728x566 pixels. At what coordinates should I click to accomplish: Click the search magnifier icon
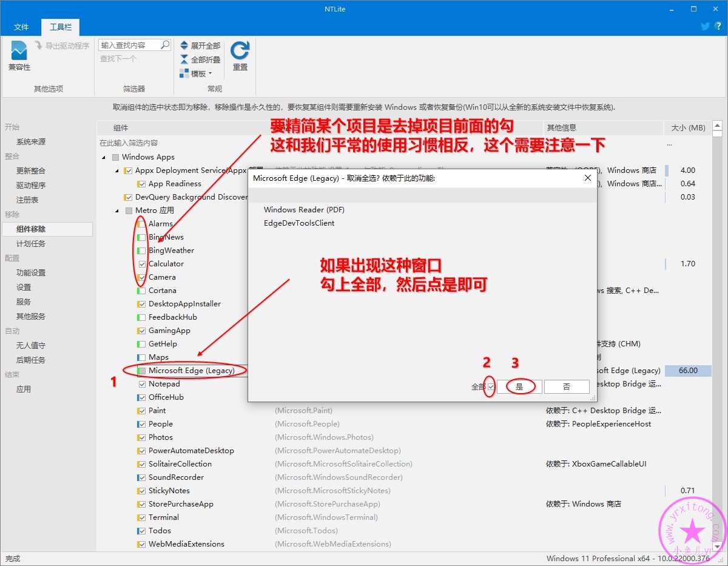(165, 45)
